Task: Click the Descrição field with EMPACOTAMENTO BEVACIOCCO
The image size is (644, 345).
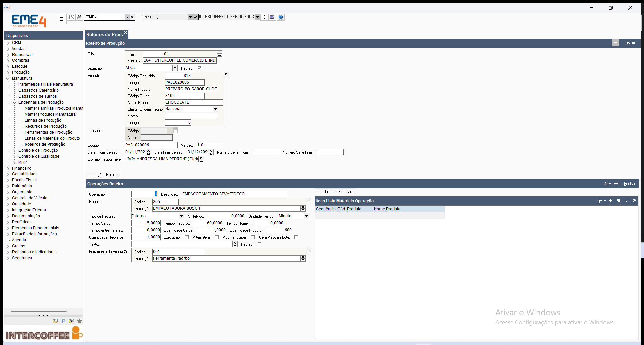Action: [235, 194]
